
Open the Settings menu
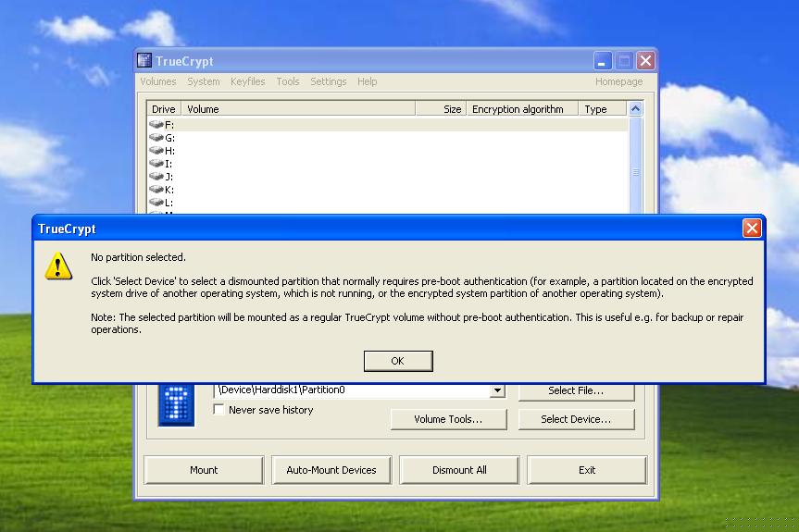(328, 81)
